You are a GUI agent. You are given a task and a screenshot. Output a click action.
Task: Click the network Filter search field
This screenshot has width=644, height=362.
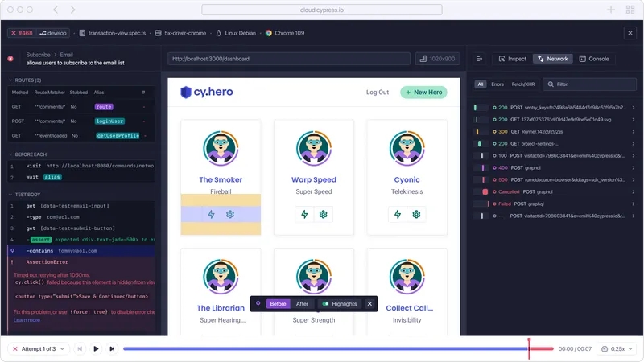pyautogui.click(x=590, y=84)
